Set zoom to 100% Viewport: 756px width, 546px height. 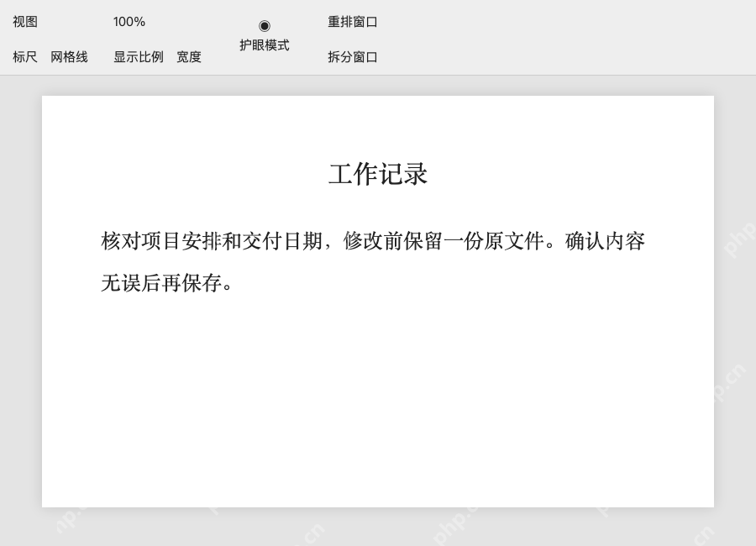coord(129,22)
